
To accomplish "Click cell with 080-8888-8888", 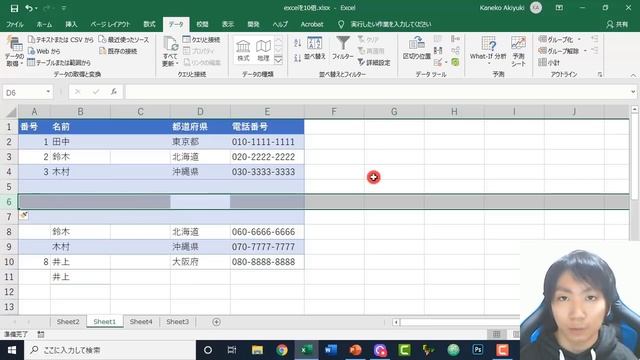I will 267,262.
